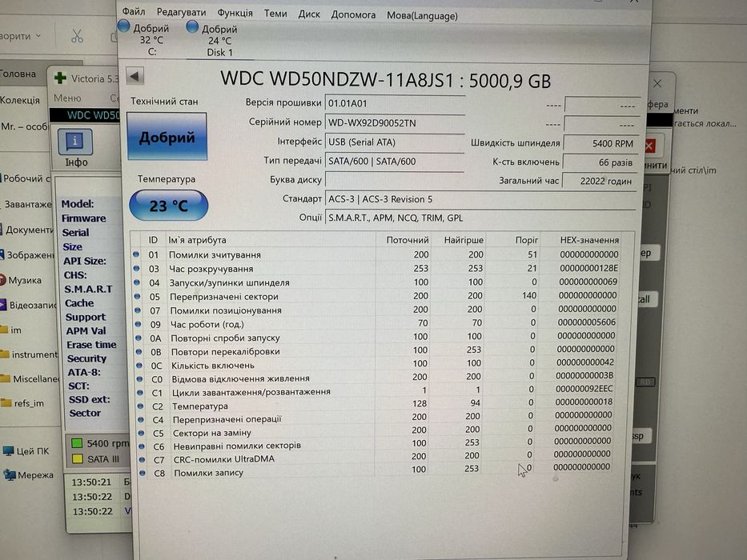Viewport: 747px width, 560px height.
Task: Click status circle of attribute C8 row
Action: (143, 473)
